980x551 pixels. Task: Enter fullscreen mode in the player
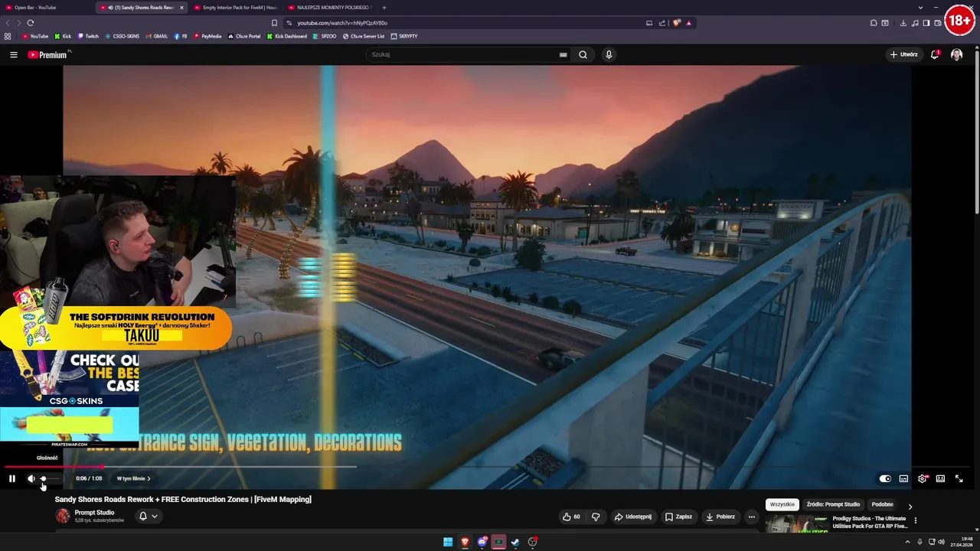[x=959, y=478]
